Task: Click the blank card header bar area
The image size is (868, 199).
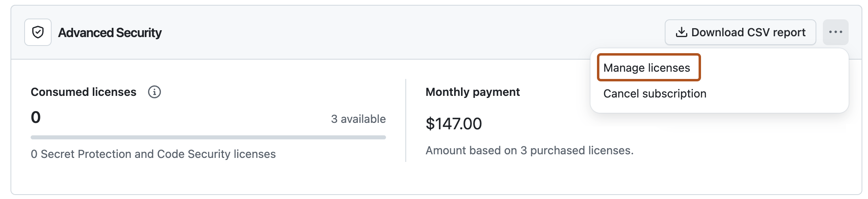Action: click(403, 32)
